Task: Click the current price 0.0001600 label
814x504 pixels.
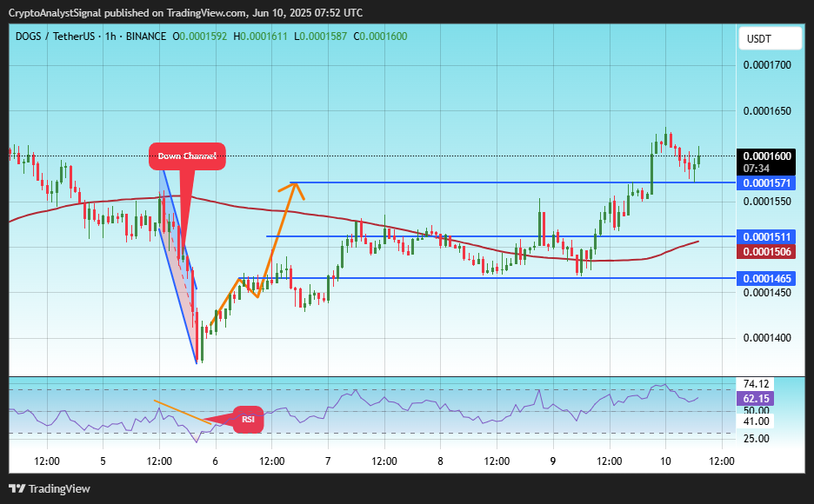Action: click(766, 156)
